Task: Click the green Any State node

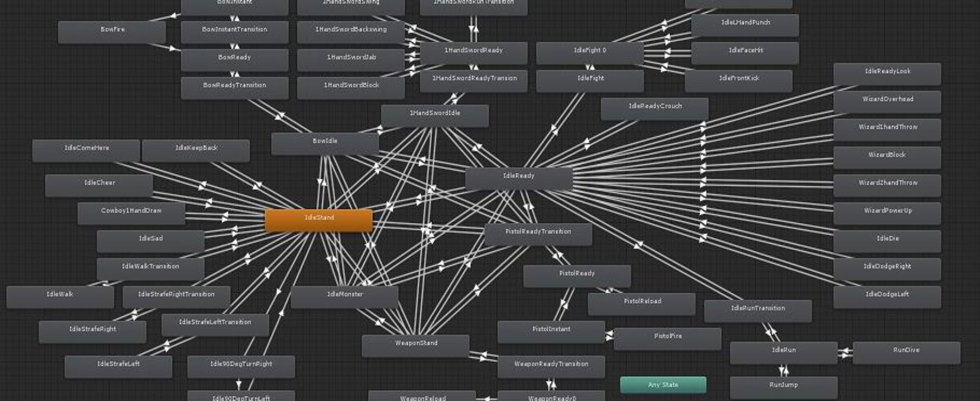Action: [x=663, y=385]
